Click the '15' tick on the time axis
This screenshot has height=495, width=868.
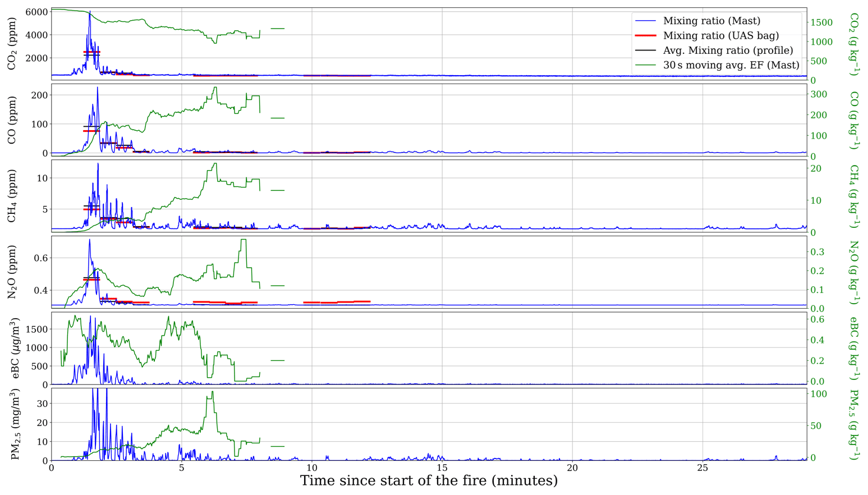(442, 468)
